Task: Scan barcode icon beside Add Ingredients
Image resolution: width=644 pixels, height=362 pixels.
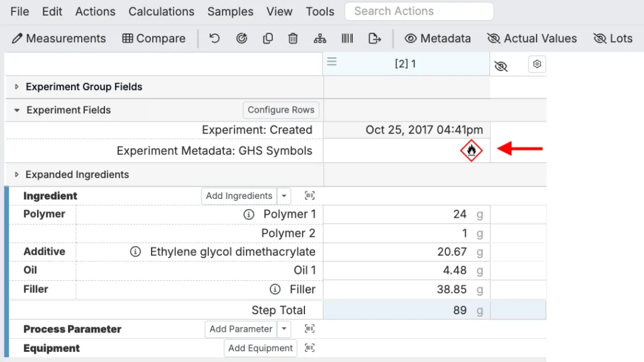Action: [x=309, y=196]
